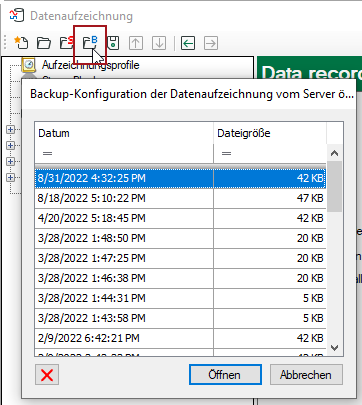Click the scroll up arrow of backup list
Screen dimensions: 362x405
tap(335, 153)
